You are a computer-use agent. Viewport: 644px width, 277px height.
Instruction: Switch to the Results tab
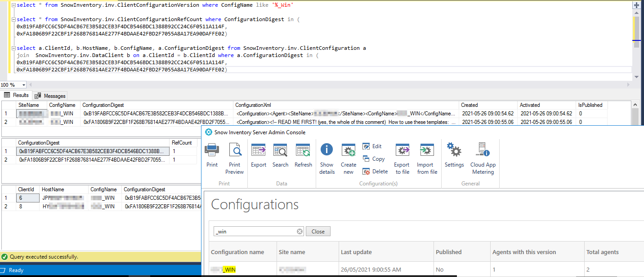(x=17, y=95)
